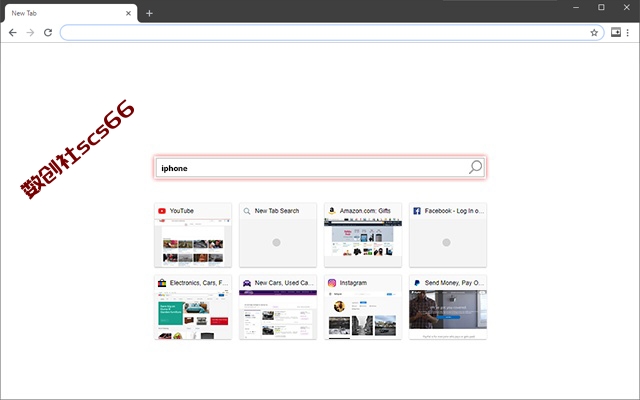Close the browser window
The height and width of the screenshot is (400, 640).
(627, 7)
